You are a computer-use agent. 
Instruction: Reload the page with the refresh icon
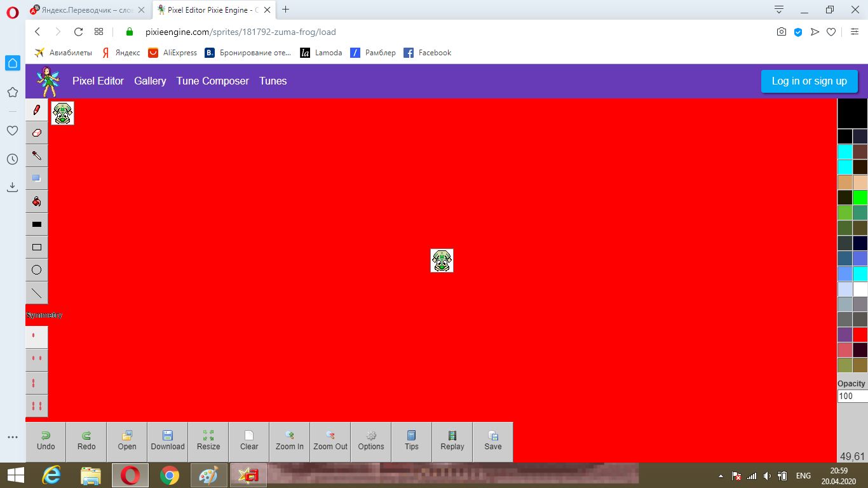click(78, 32)
